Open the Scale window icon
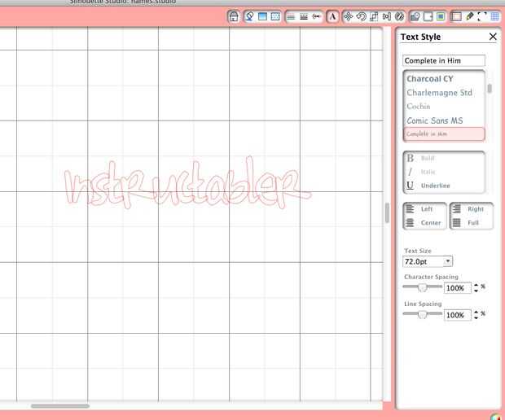Image resolution: width=505 pixels, height=420 pixels. tap(374, 16)
